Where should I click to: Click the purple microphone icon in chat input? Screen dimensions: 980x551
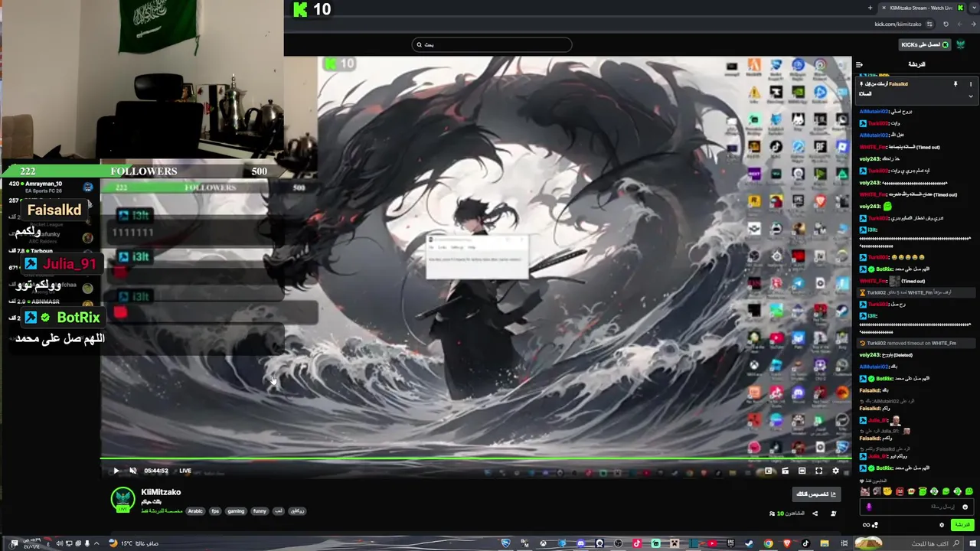(x=869, y=507)
